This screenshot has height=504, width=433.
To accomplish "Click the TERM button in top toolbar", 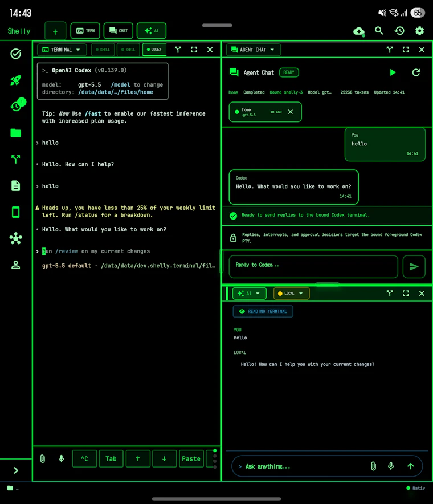I will click(x=85, y=31).
